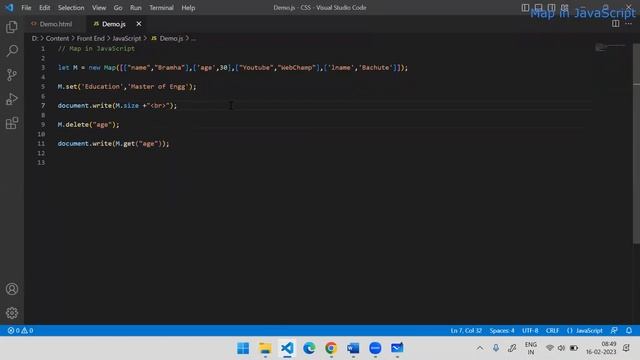This screenshot has width=640, height=360.
Task: Open the Search view in activity bar
Action: [x=12, y=51]
